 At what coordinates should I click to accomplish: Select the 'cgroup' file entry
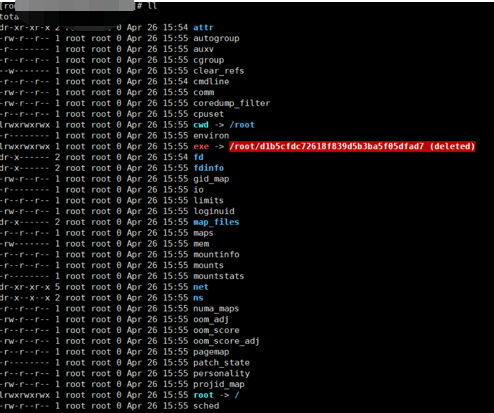(x=209, y=60)
